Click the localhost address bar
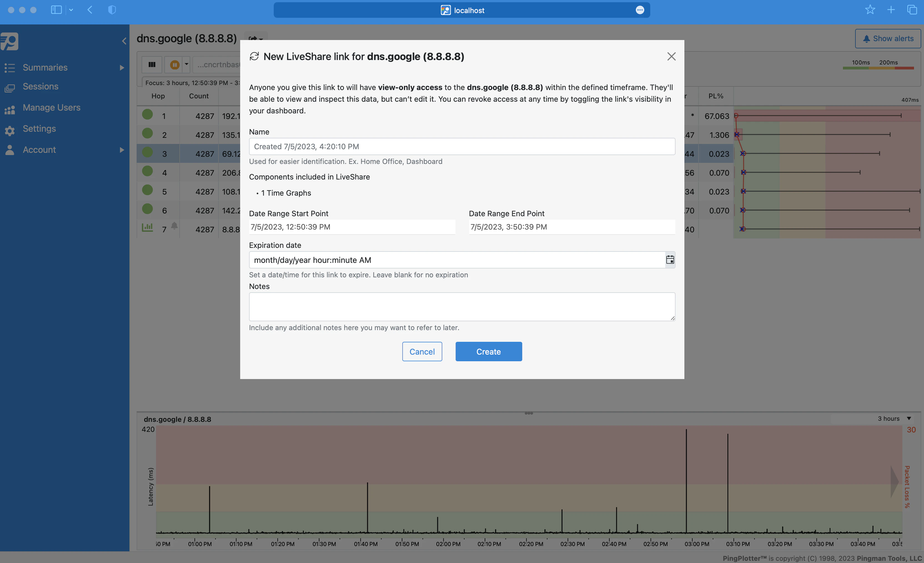The image size is (924, 563). click(x=462, y=10)
